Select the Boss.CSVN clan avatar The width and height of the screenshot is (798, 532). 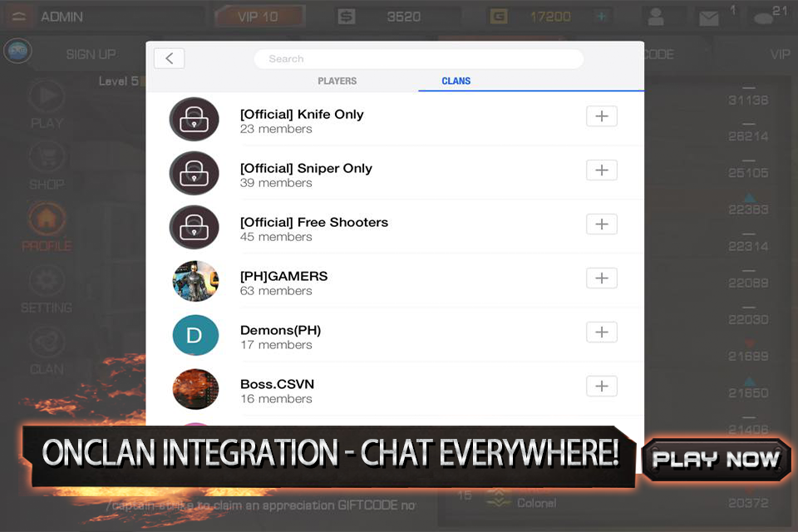click(195, 389)
